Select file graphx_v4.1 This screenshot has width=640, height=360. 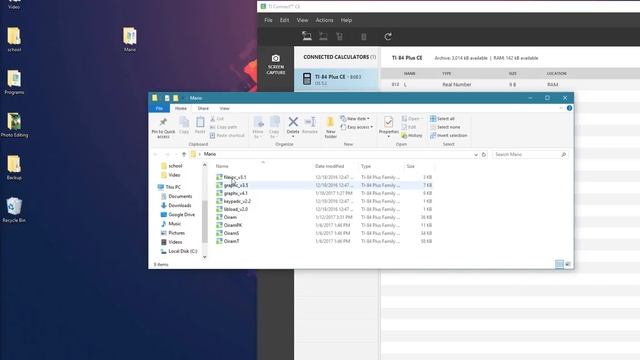(x=236, y=193)
